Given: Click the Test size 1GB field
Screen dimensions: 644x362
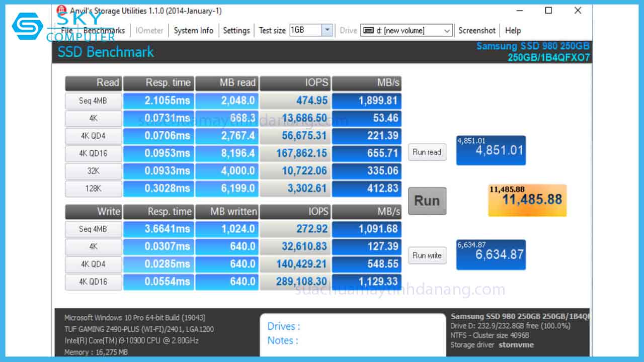Looking at the screenshot, I should click(305, 30).
